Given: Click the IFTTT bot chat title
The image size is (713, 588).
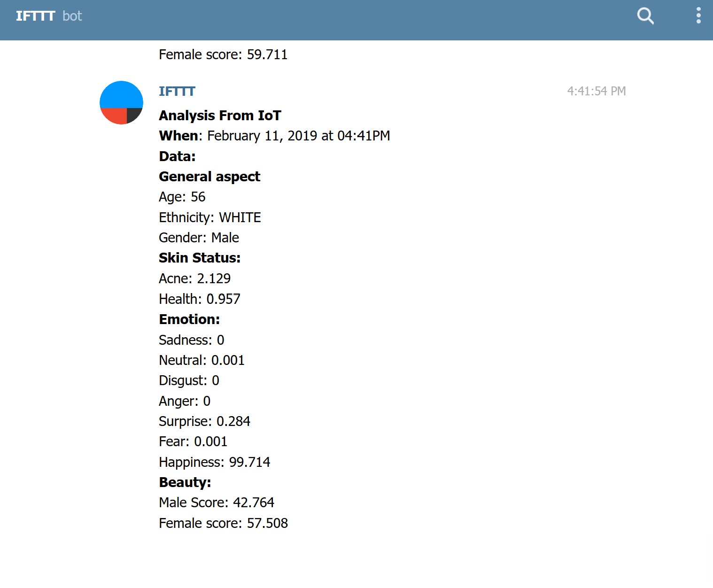Looking at the screenshot, I should (49, 16).
